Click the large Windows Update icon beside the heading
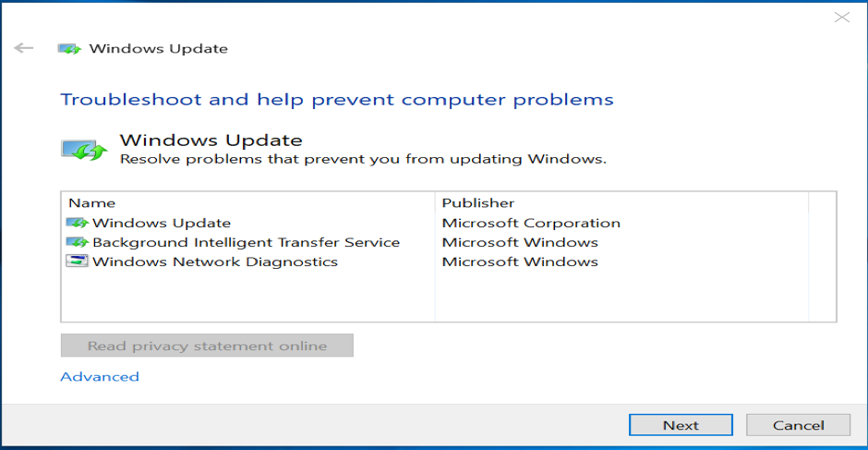Viewport: 868px width, 450px height. pyautogui.click(x=84, y=149)
